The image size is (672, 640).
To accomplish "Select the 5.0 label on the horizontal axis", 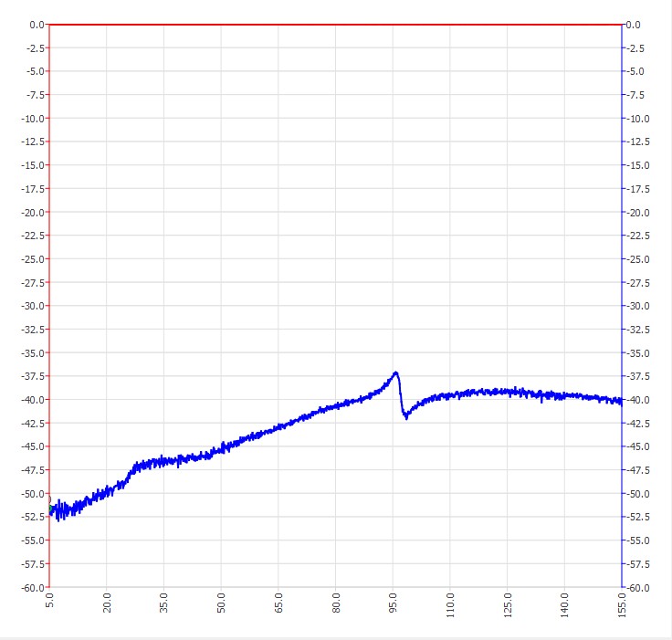I will coord(49,600).
